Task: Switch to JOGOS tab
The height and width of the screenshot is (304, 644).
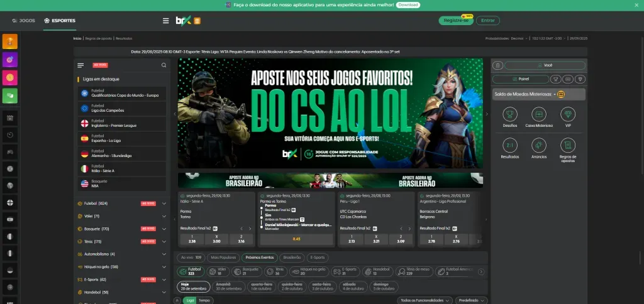Action: pyautogui.click(x=24, y=21)
